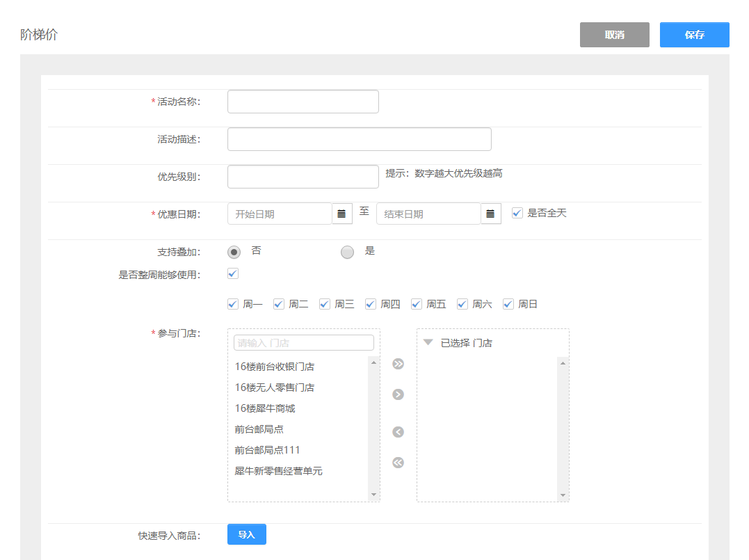Image resolution: width=749 pixels, height=560 pixels.
Task: Open the end date calendar picker
Action: [490, 214]
